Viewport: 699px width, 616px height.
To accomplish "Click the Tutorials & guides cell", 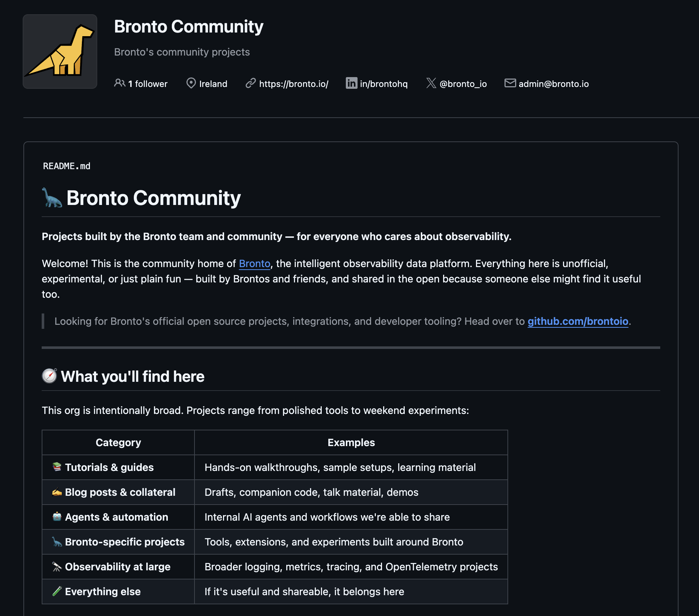I will [x=118, y=467].
